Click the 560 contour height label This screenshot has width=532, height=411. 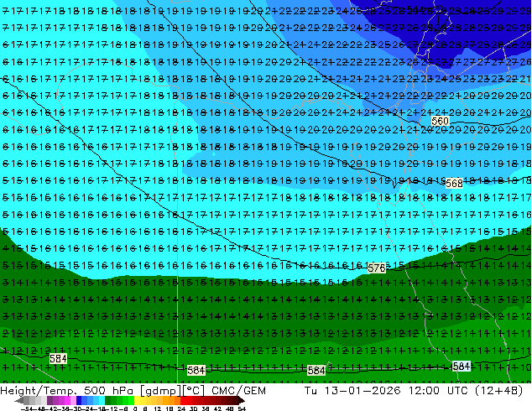tap(440, 121)
